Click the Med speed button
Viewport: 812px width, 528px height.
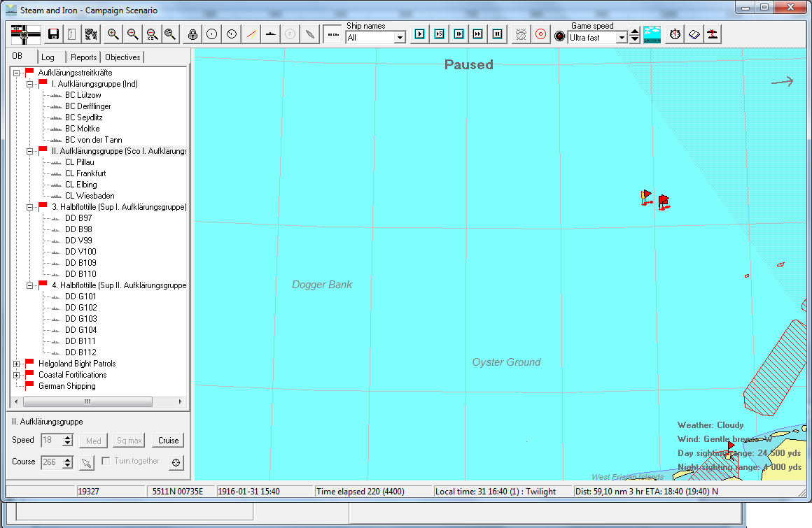94,441
